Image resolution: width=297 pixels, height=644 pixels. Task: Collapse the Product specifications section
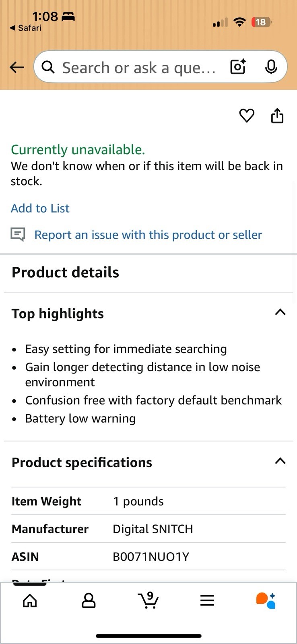280,461
